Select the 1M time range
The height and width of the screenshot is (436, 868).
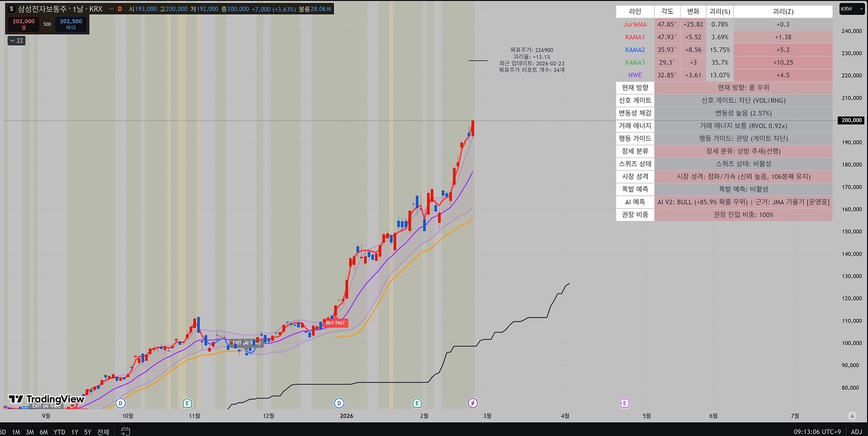16,432
